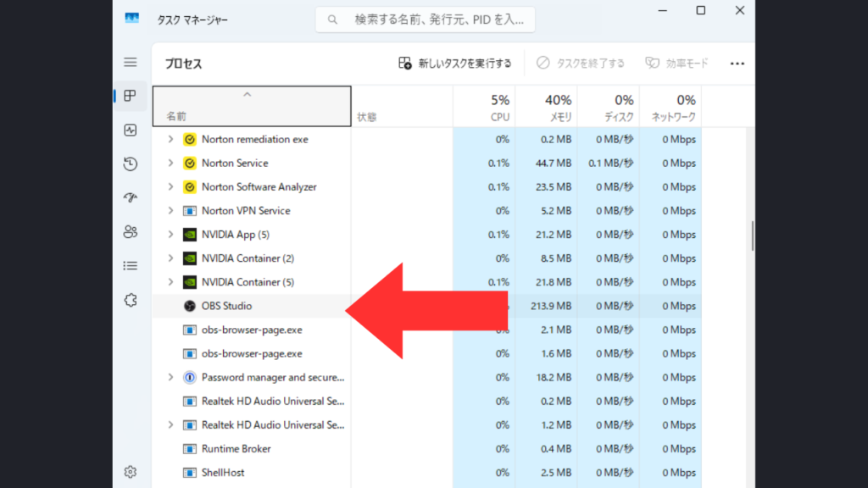Click 新しいタスクを実行する button
868x488 pixels.
coord(455,64)
